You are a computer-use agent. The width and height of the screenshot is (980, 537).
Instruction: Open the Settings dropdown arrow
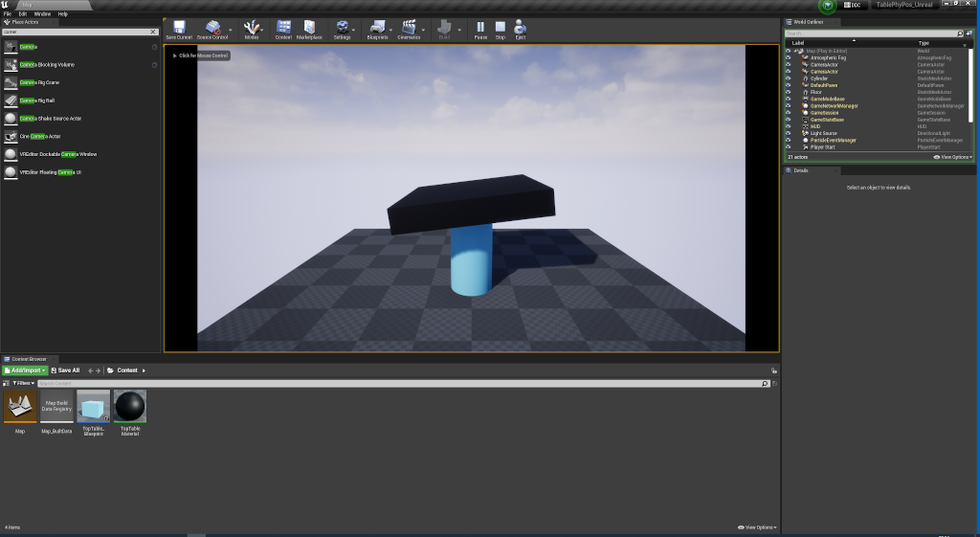(x=354, y=30)
